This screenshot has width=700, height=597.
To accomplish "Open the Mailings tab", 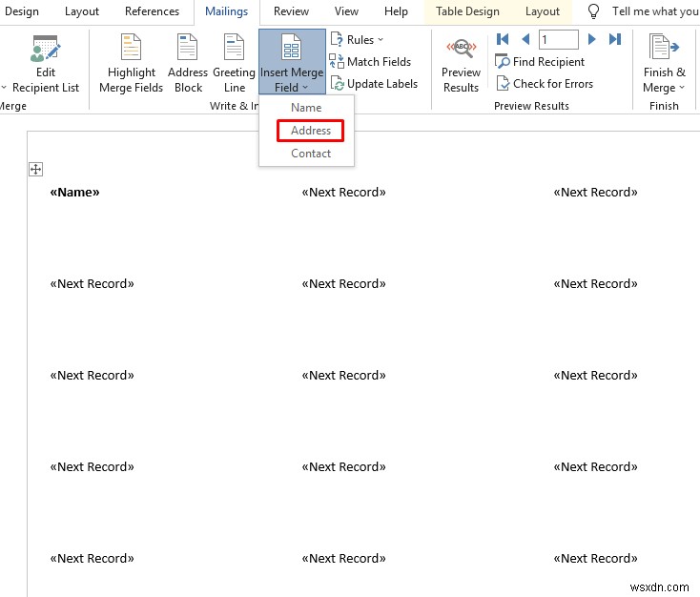I will click(x=226, y=11).
